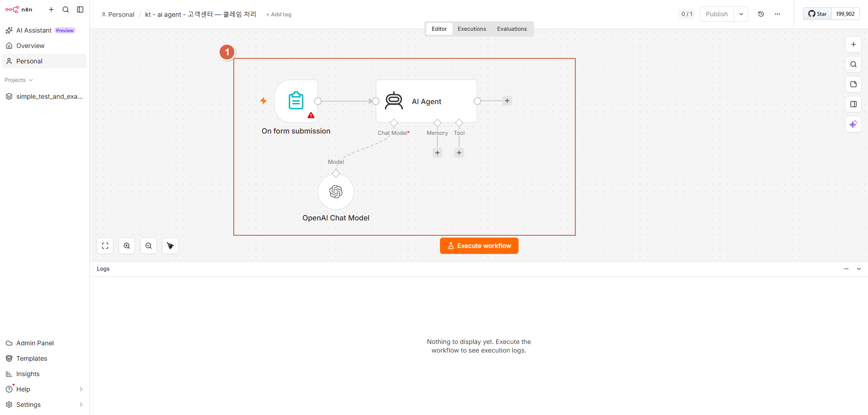Click Add tag link
The width and height of the screenshot is (868, 415).
point(279,14)
